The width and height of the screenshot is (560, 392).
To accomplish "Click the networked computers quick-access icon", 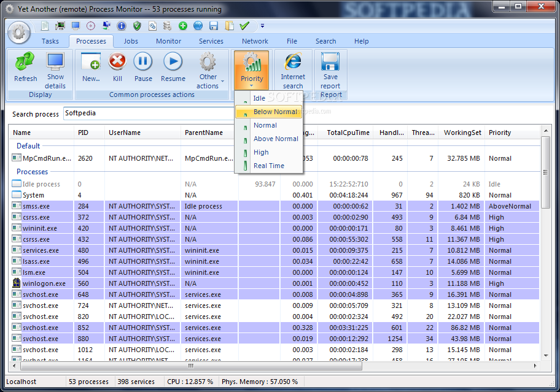I will point(106,26).
